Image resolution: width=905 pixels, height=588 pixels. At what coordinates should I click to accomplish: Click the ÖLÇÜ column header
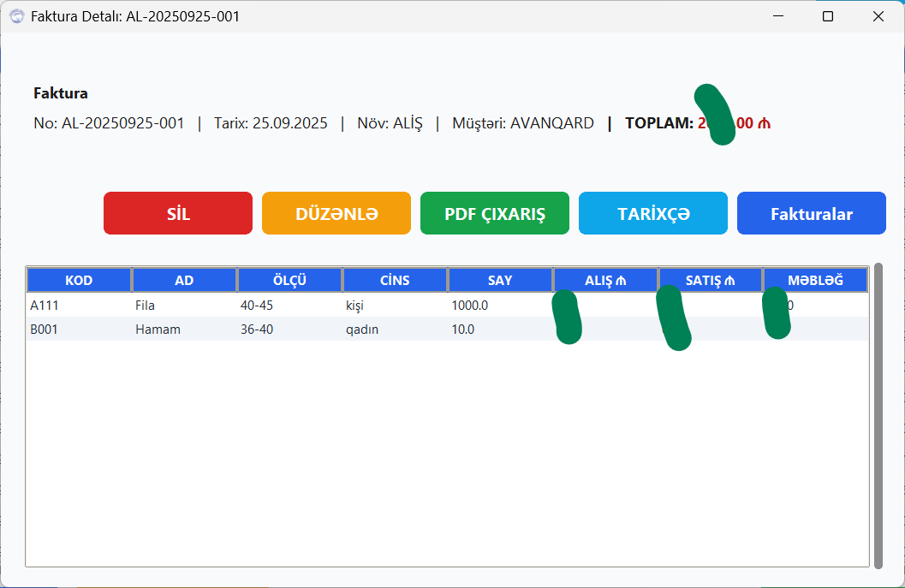pos(289,279)
